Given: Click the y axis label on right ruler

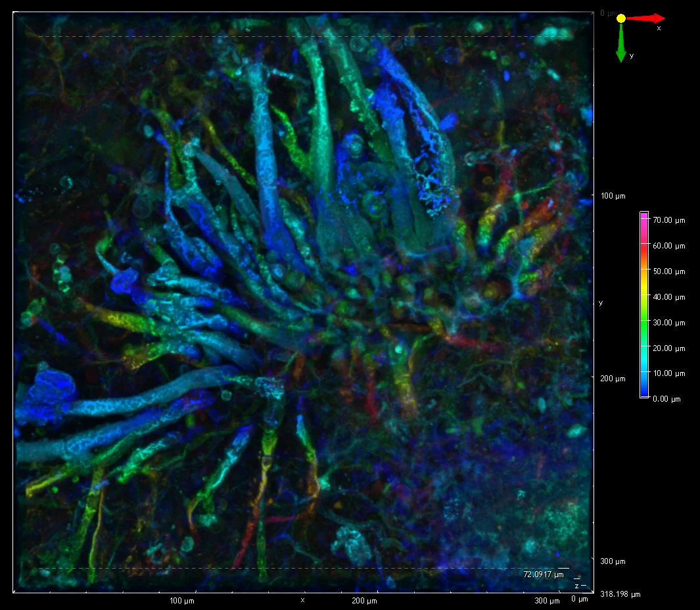Looking at the screenshot, I should pyautogui.click(x=601, y=303).
